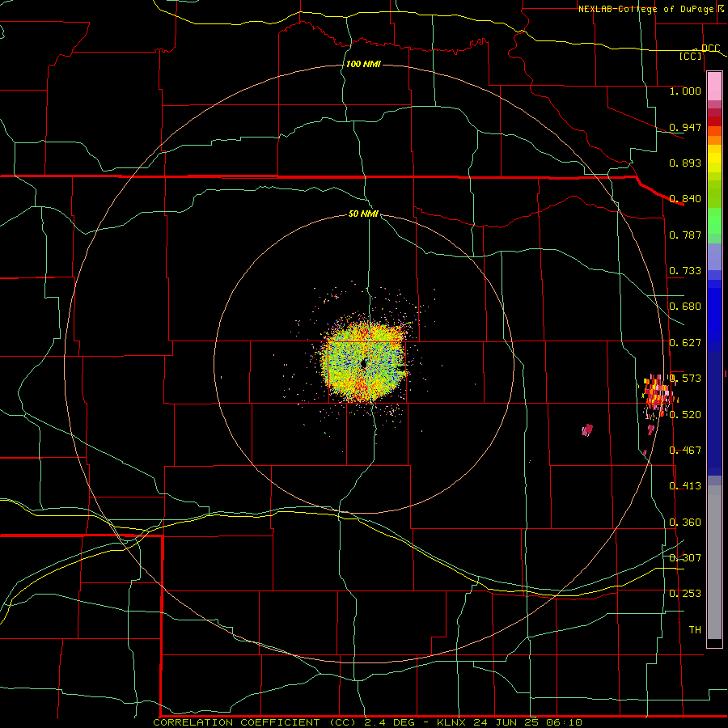Viewport: 728px width, 728px height.
Task: Click the 0.413 scale value
Action: click(x=685, y=486)
